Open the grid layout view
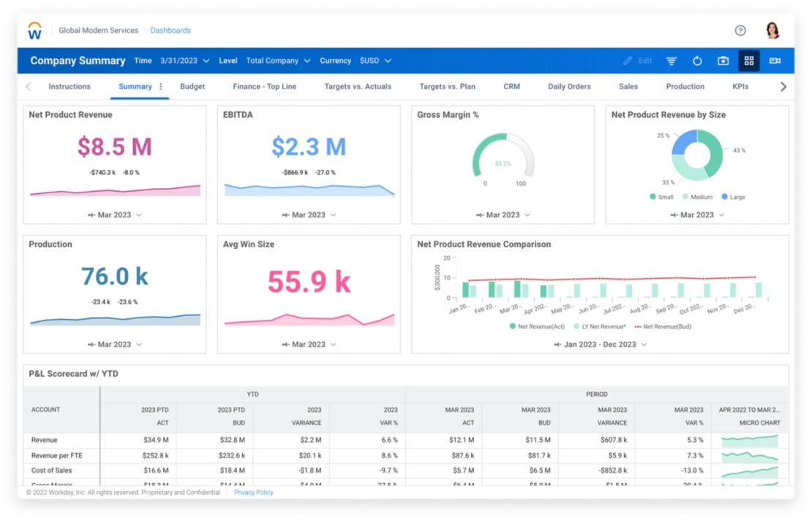 point(748,61)
